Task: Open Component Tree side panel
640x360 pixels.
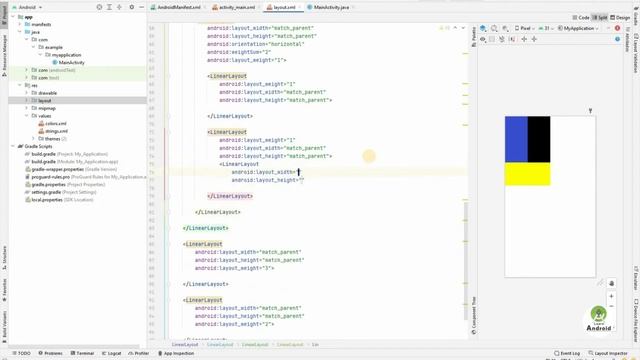Action: (473, 316)
